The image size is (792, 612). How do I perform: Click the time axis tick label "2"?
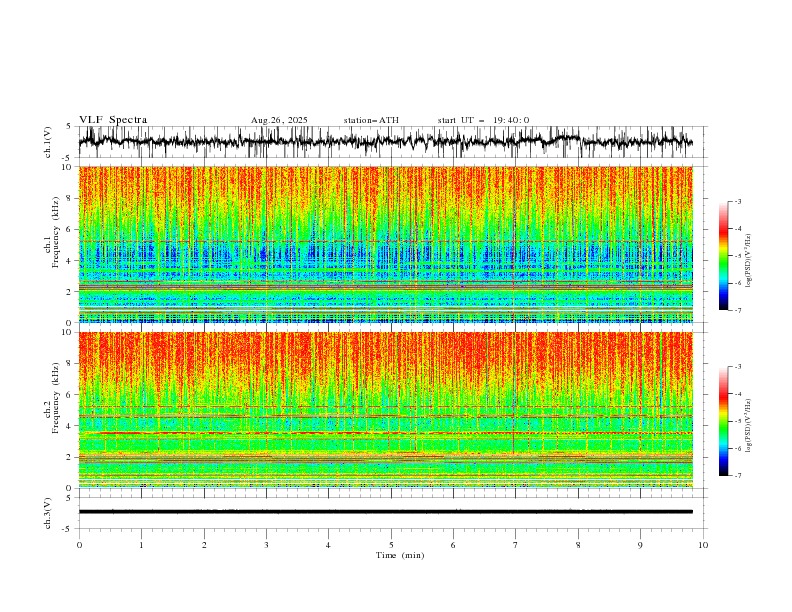[x=204, y=545]
